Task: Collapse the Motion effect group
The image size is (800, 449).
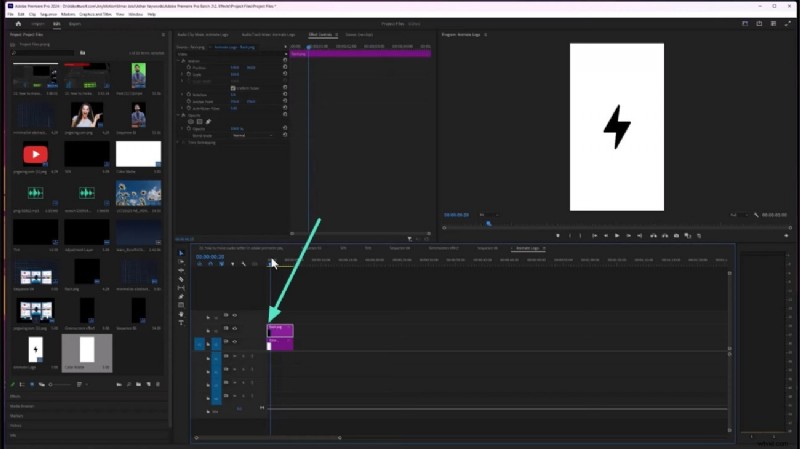Action: point(179,61)
